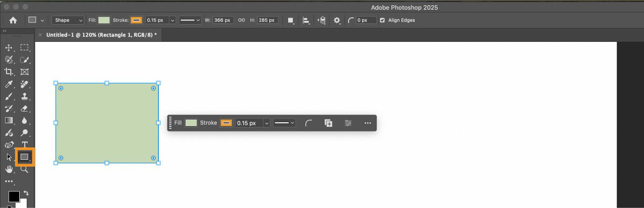This screenshot has width=644, height=208.
Task: Open stroke line style in contextual taskbar
Action: (x=284, y=123)
